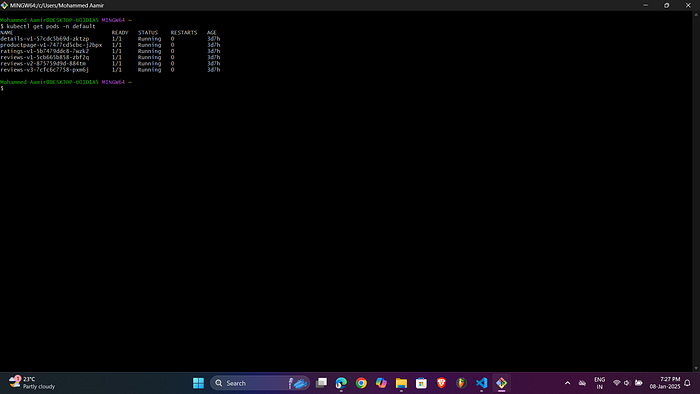Click pod name reviews-v3-7cfc6c7758-pxm6j

45,70
